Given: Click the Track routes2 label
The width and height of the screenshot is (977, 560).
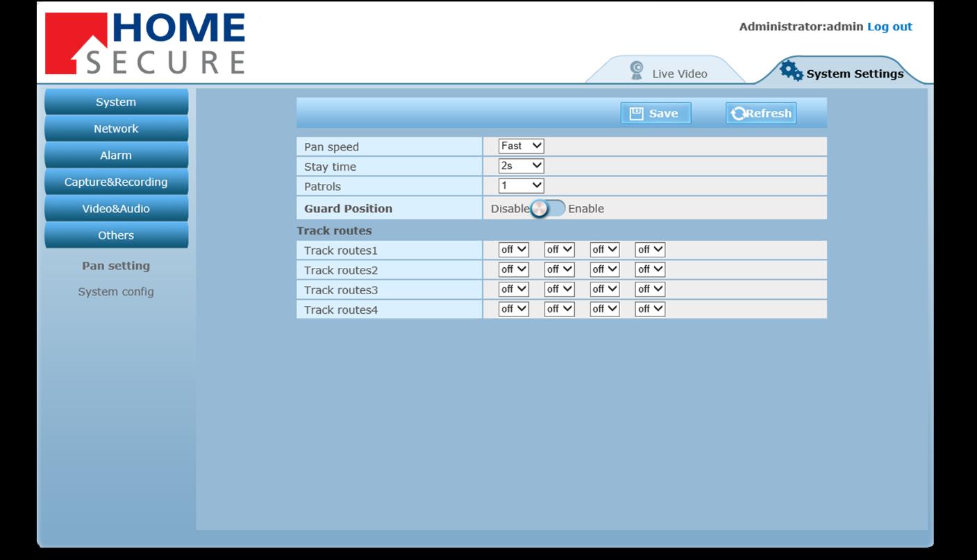Looking at the screenshot, I should pyautogui.click(x=341, y=270).
